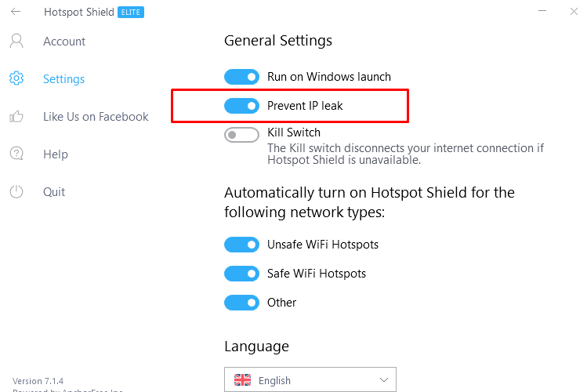Click the UK flag icon
The image size is (587, 392).
243,379
